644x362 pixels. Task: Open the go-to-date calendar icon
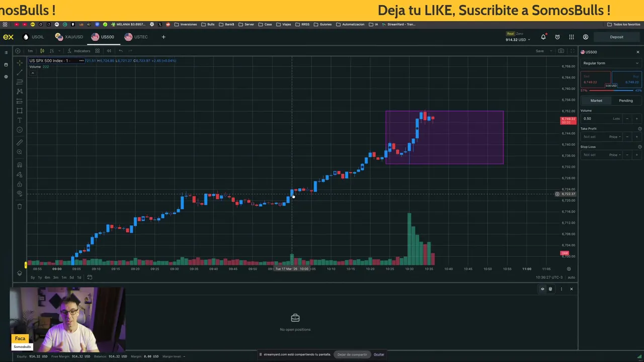click(x=90, y=278)
